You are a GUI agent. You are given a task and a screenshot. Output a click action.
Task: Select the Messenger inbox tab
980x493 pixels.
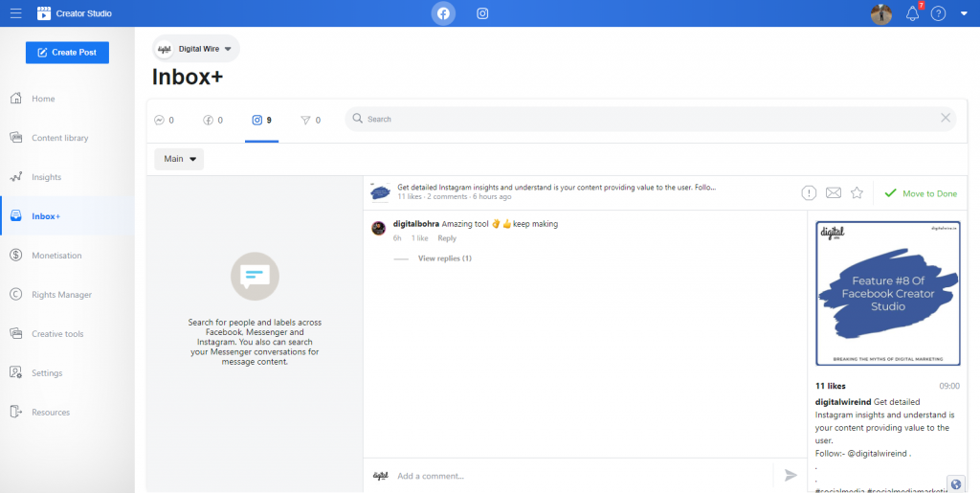click(164, 120)
